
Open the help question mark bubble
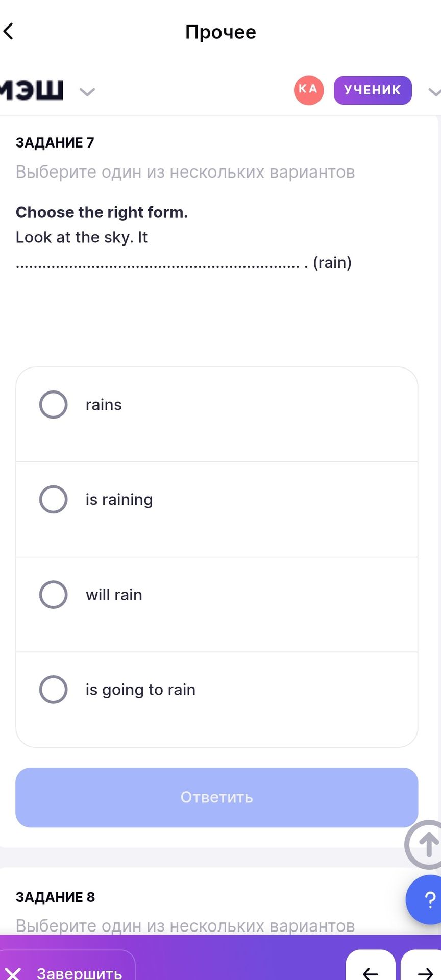pyautogui.click(x=425, y=899)
